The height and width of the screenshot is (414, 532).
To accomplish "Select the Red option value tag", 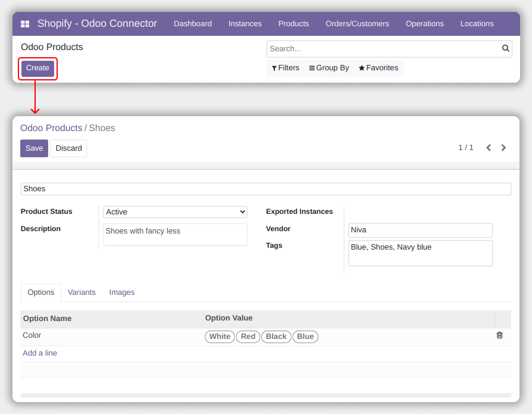I will tap(248, 337).
